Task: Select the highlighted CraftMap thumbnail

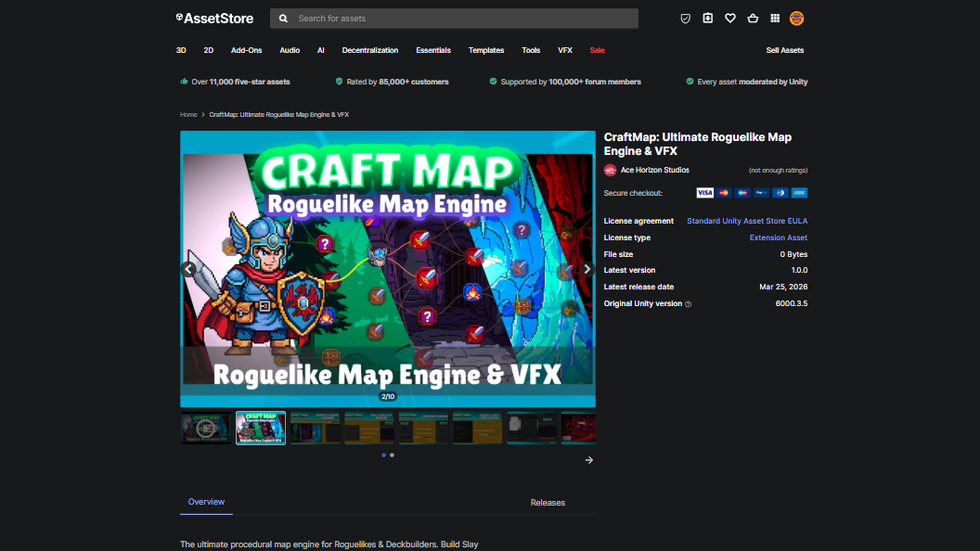Action: click(261, 428)
